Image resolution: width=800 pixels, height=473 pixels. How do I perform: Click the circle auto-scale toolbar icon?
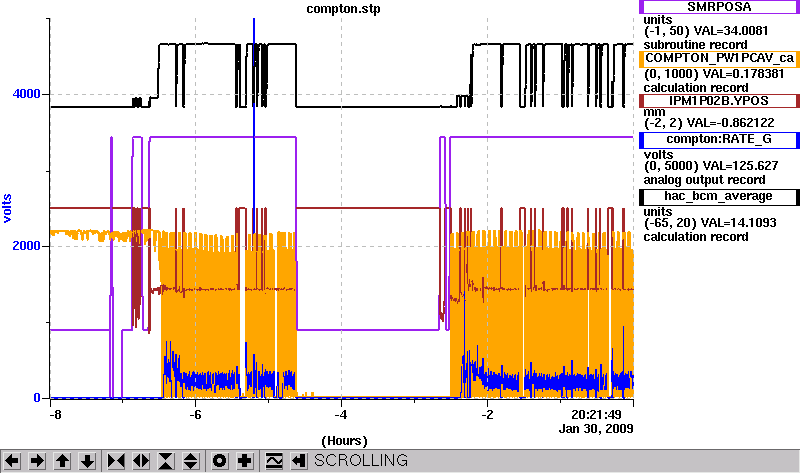pos(220,461)
